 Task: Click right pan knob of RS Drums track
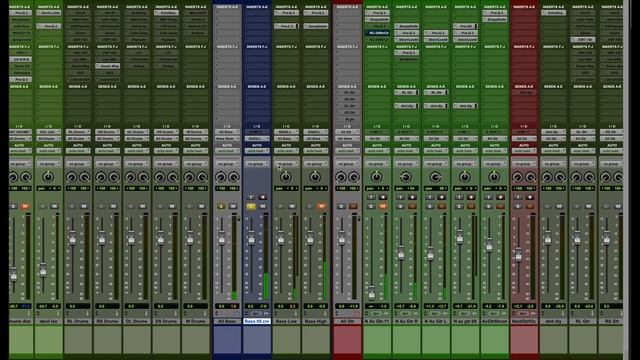coord(114,177)
